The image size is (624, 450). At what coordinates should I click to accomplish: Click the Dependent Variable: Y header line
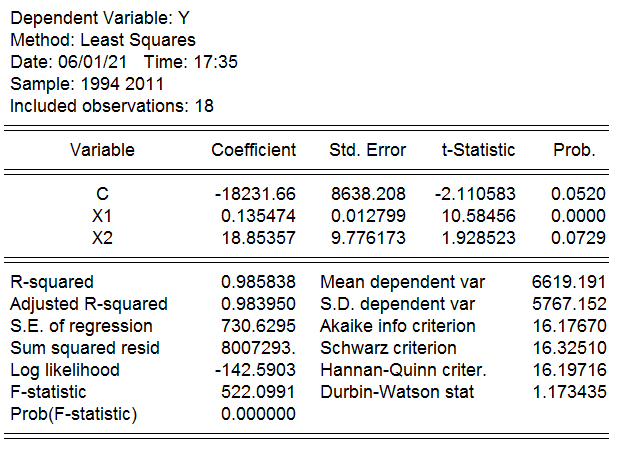[x=100, y=18]
